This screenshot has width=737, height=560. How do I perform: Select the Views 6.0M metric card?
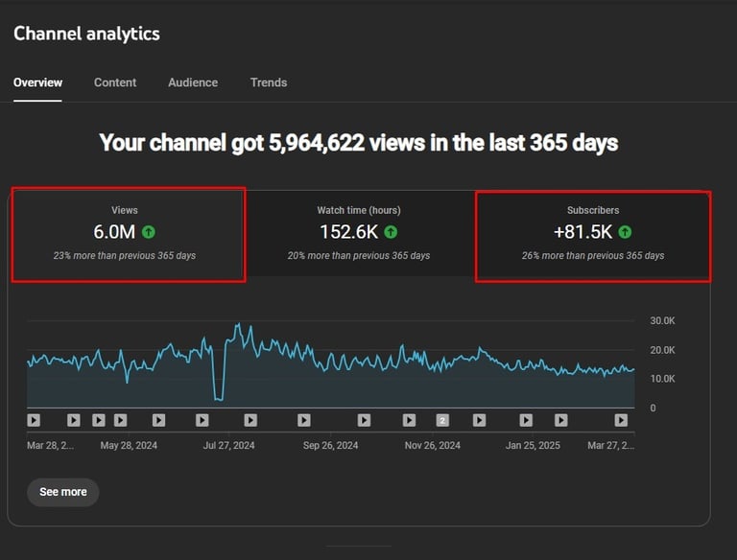click(x=128, y=234)
